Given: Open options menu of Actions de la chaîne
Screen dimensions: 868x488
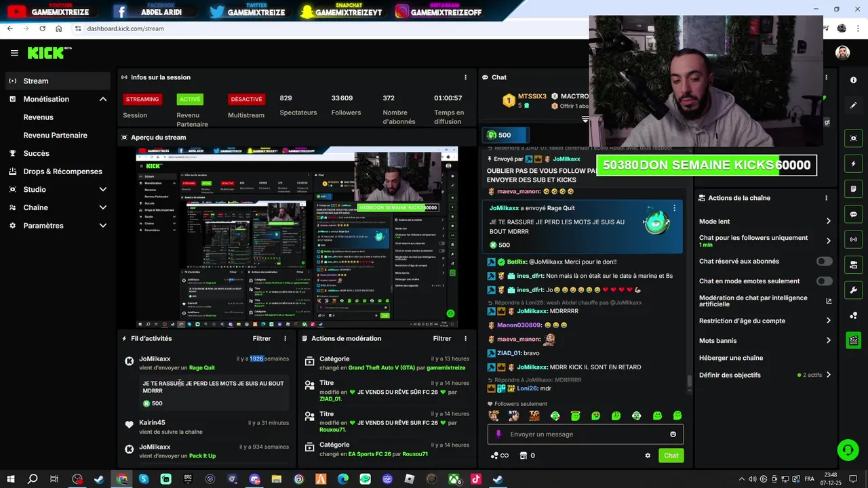Looking at the screenshot, I should click(x=826, y=198).
